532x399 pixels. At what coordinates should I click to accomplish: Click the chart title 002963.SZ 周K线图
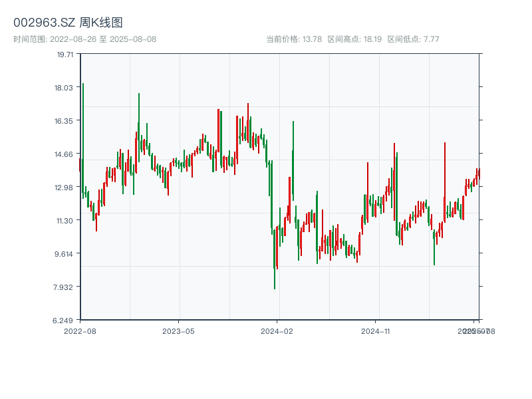[x=68, y=23]
